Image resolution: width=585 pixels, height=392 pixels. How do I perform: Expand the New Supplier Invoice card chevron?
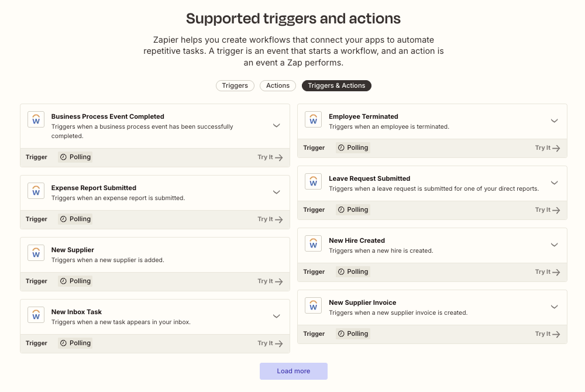point(554,307)
